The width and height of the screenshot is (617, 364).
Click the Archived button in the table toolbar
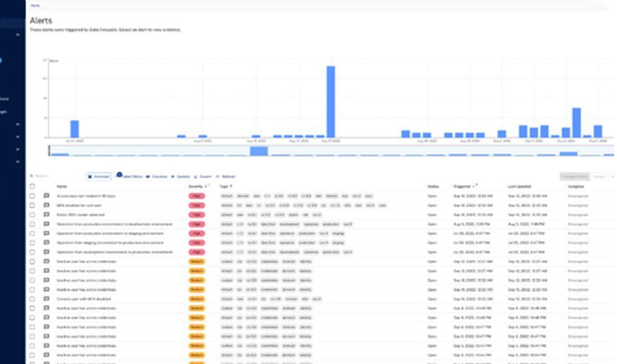pyautogui.click(x=99, y=176)
